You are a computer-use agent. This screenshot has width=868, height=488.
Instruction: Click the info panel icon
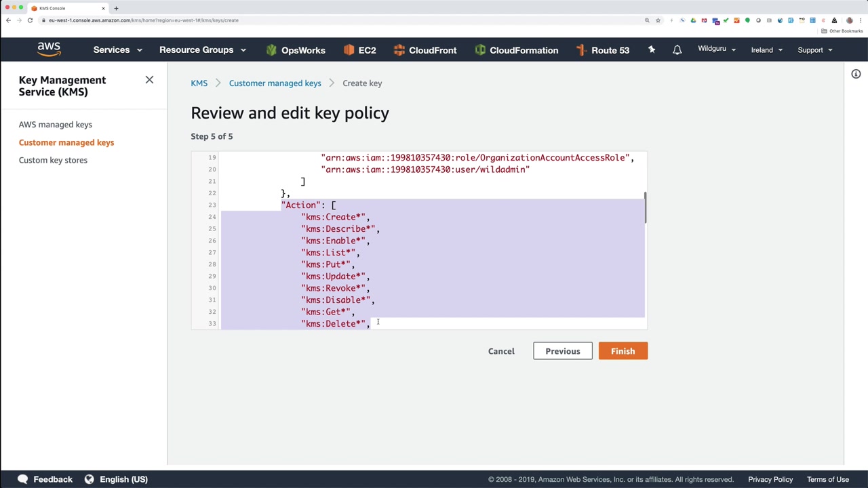pos(856,74)
